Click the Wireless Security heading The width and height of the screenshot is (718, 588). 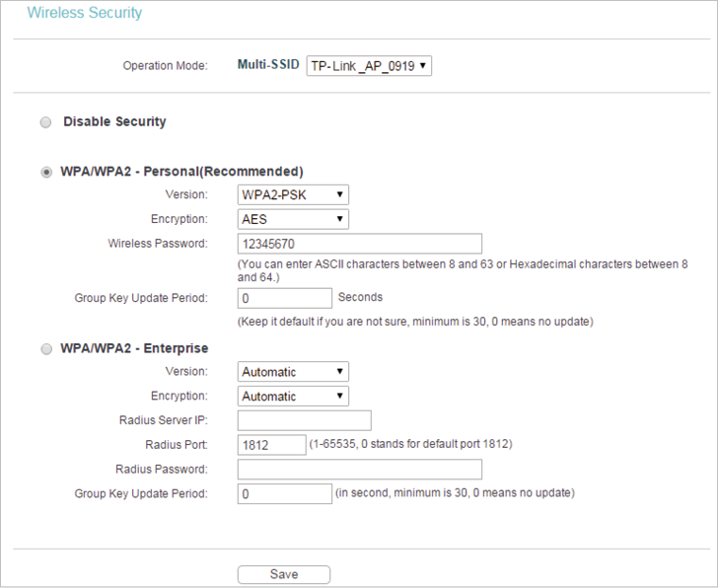(84, 13)
